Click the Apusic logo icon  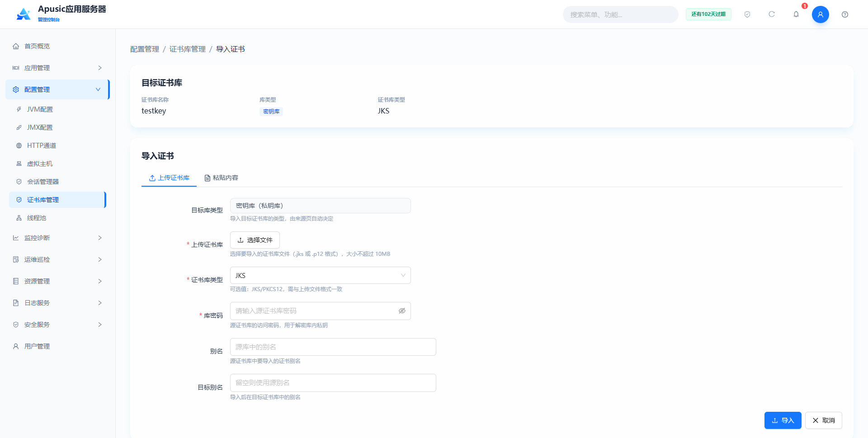[x=24, y=14]
